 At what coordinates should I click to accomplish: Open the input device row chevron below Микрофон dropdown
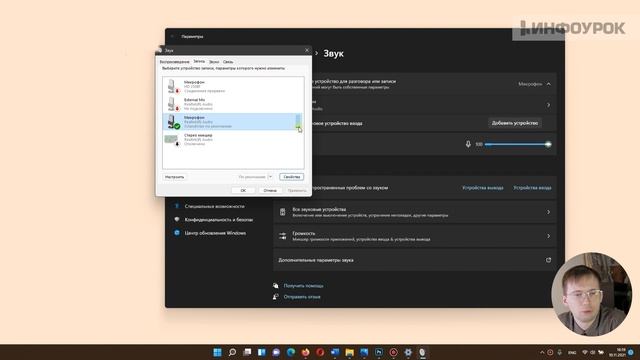coord(549,105)
